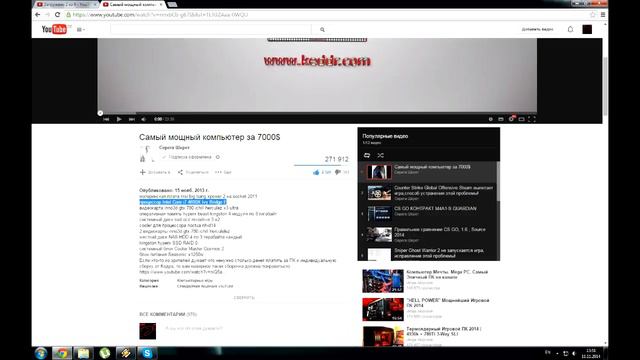Click the comment input box
640x360 pixels.
255,329
